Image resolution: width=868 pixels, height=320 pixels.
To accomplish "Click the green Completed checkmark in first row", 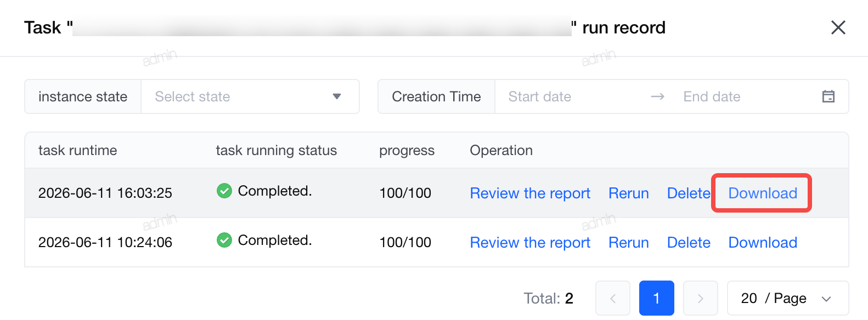I will pyautogui.click(x=224, y=191).
